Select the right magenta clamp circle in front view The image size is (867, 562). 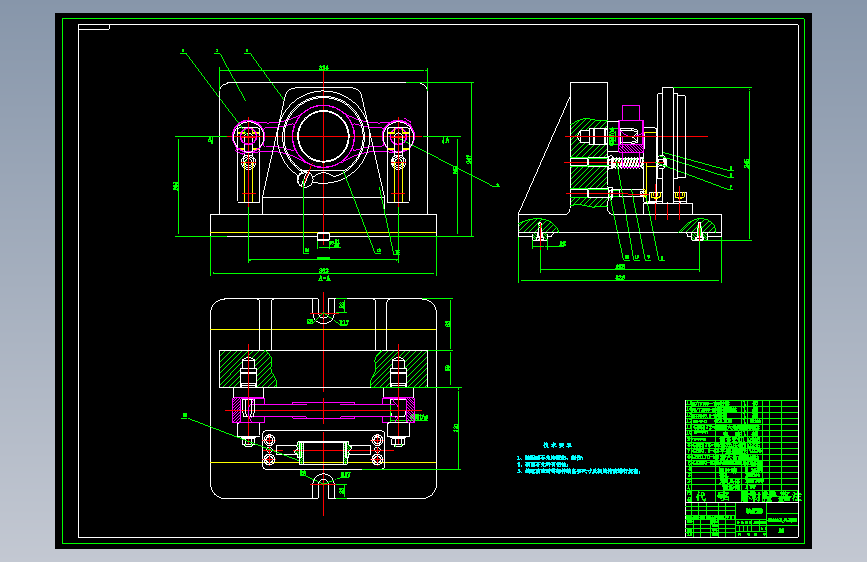point(399,136)
